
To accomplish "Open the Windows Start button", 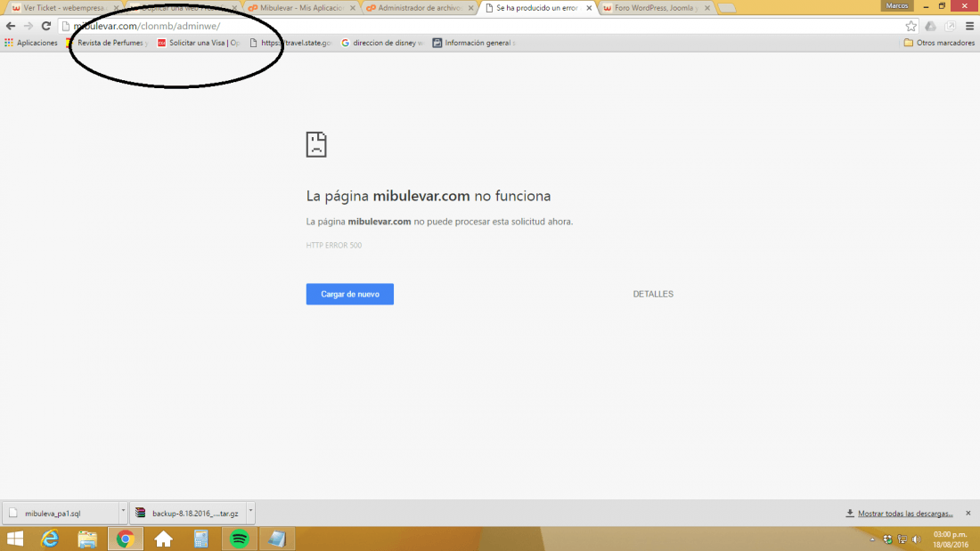I will click(x=15, y=539).
